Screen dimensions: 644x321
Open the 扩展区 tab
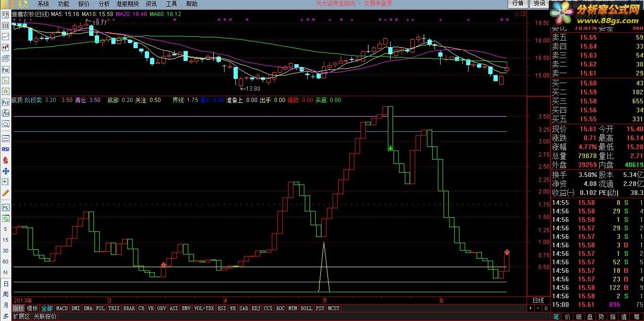(x=21, y=316)
